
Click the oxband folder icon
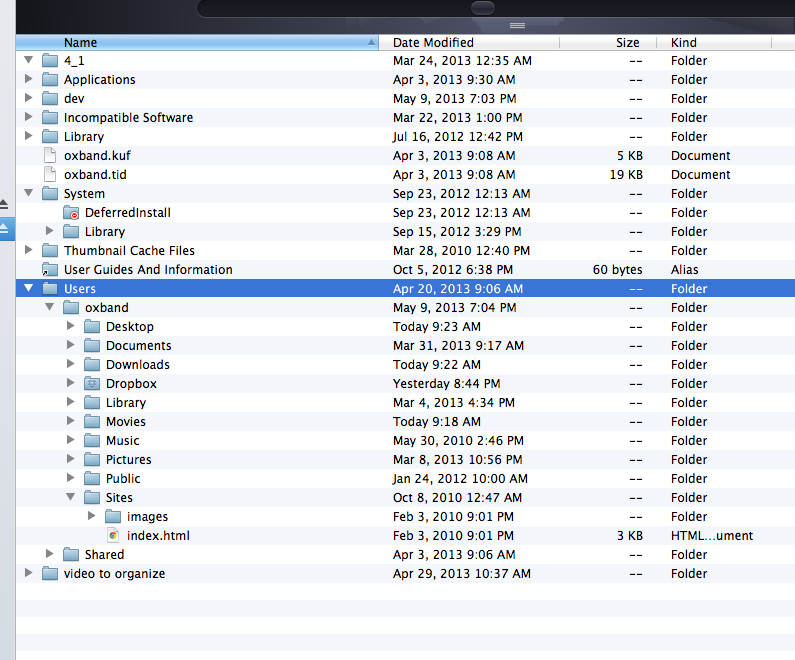(x=71, y=307)
